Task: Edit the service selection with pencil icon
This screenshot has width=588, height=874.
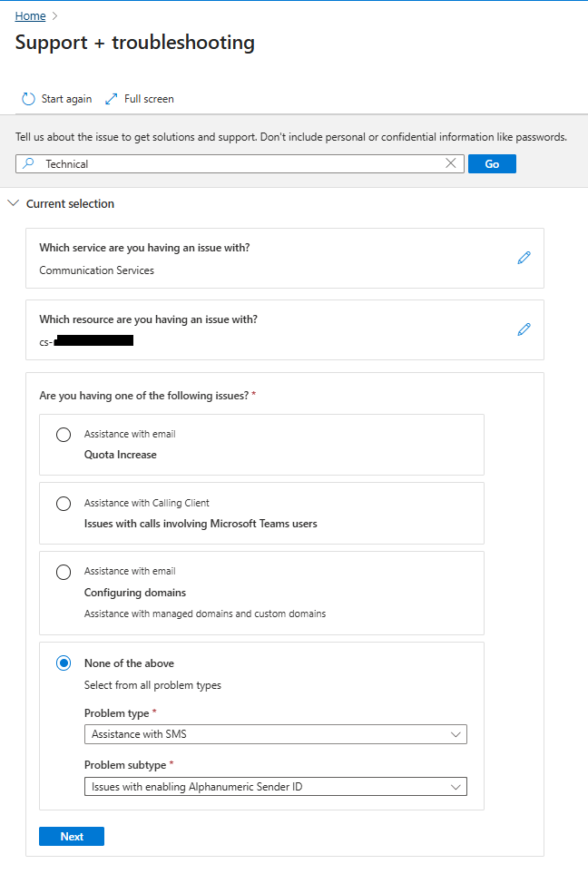Action: click(524, 258)
